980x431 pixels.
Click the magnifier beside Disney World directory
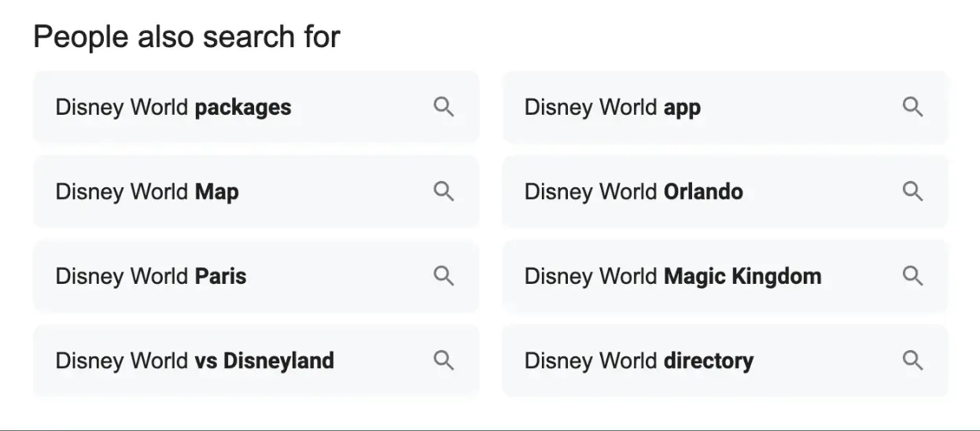pos(913,360)
